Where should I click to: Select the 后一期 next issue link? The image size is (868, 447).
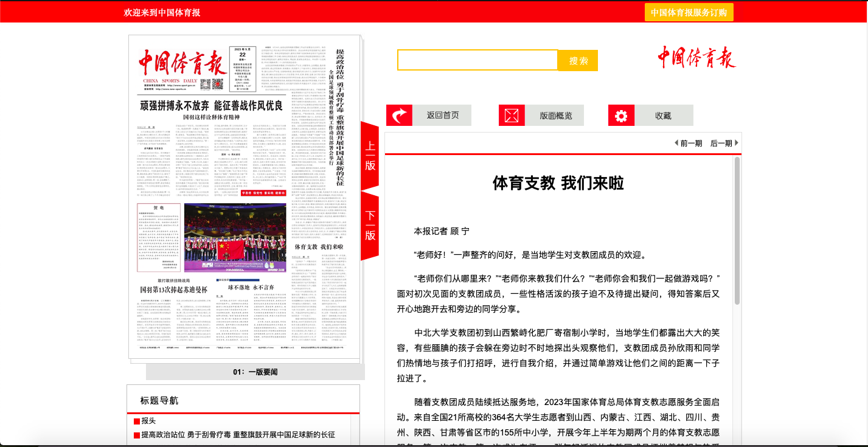721,143
